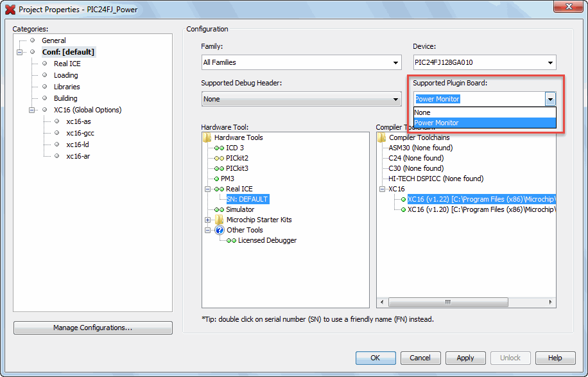Viewport: 588px width, 377px height.
Task: Open the Device dropdown
Action: pyautogui.click(x=550, y=63)
